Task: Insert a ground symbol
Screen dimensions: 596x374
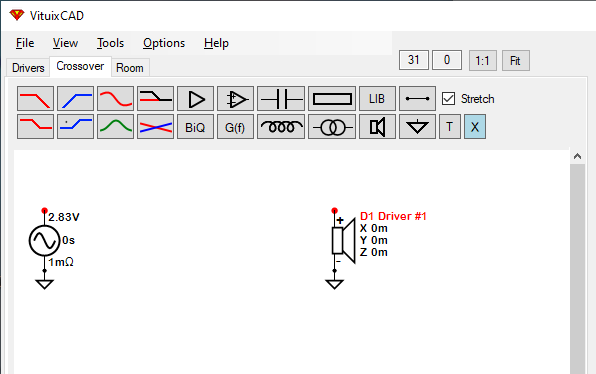Action: coord(417,127)
